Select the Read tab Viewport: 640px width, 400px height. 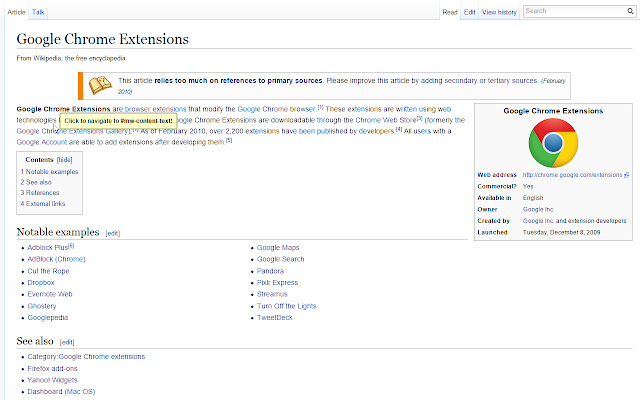coord(450,12)
